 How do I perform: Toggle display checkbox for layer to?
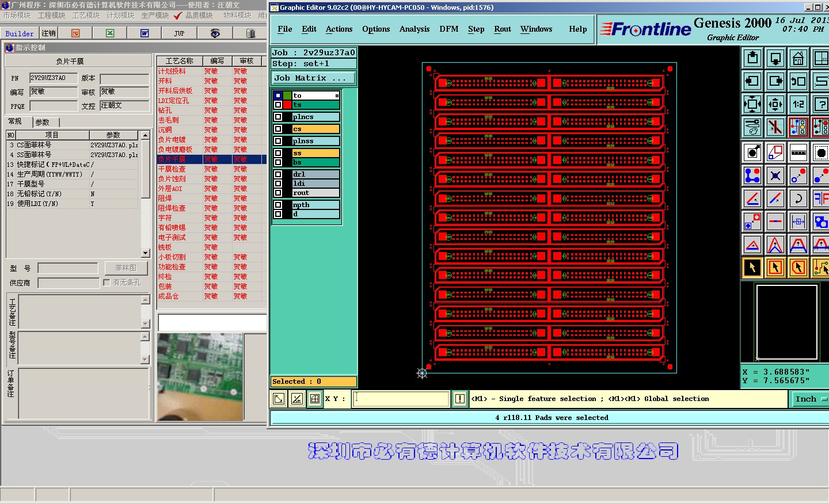[278, 96]
